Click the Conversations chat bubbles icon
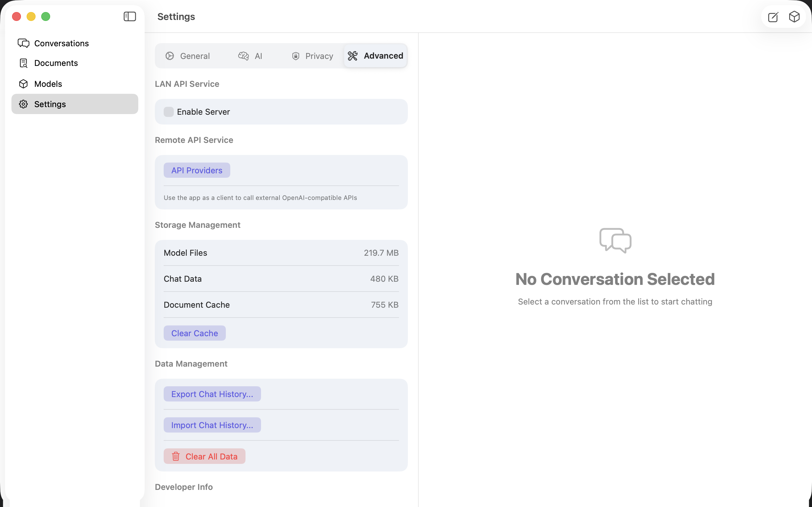This screenshot has height=507, width=812. click(x=23, y=43)
